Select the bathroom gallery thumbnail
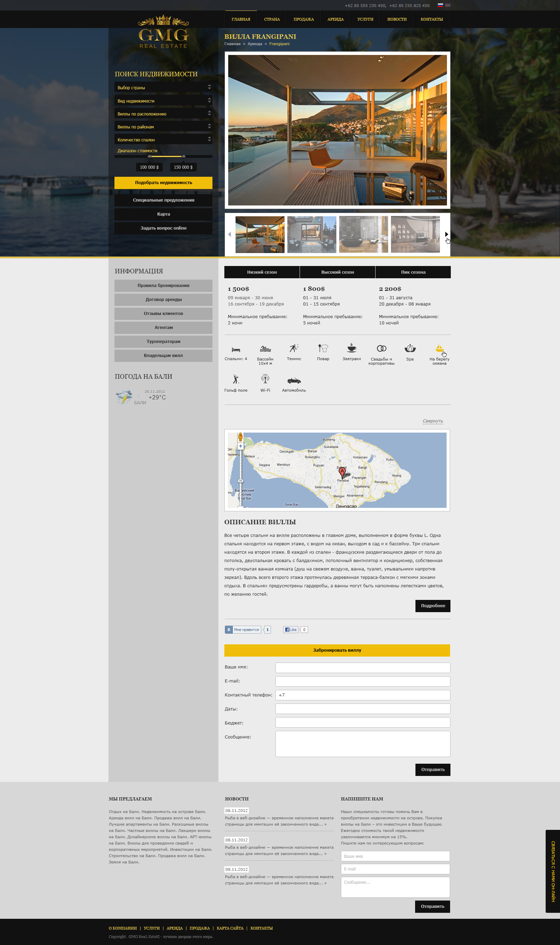 coord(363,234)
